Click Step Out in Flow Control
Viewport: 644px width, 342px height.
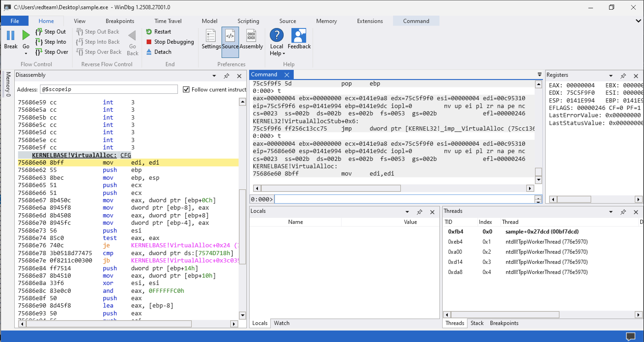point(51,31)
